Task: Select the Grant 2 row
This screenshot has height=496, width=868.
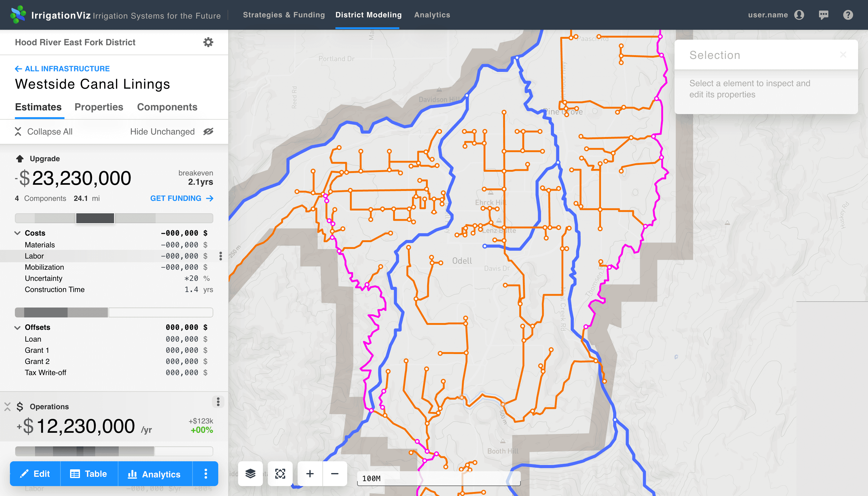Action: pos(114,361)
